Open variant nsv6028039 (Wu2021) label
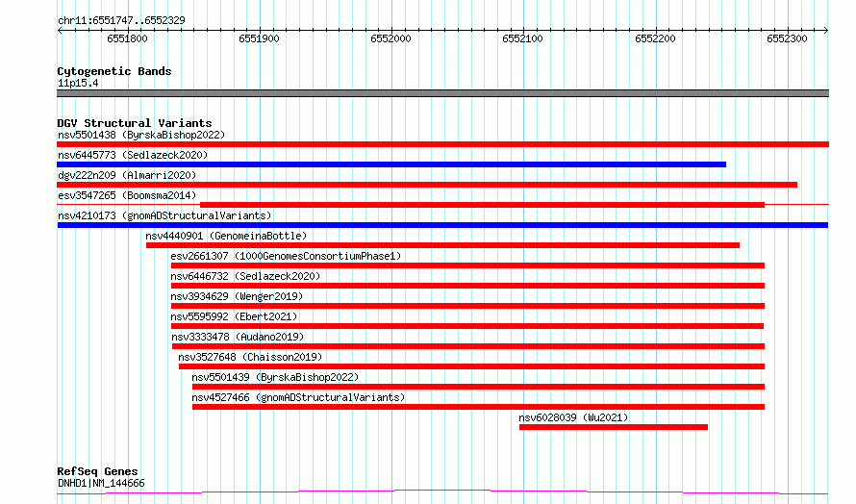The image size is (856, 504). click(x=573, y=417)
